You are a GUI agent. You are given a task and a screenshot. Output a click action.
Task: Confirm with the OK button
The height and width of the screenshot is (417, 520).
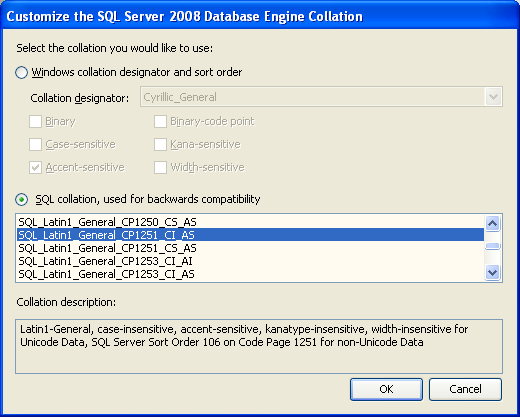pyautogui.click(x=386, y=389)
